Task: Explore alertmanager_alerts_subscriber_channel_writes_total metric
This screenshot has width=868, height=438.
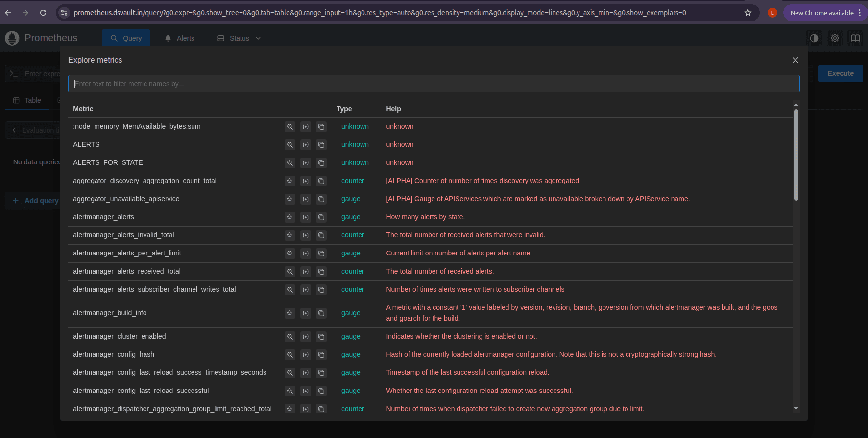Action: [x=290, y=290]
